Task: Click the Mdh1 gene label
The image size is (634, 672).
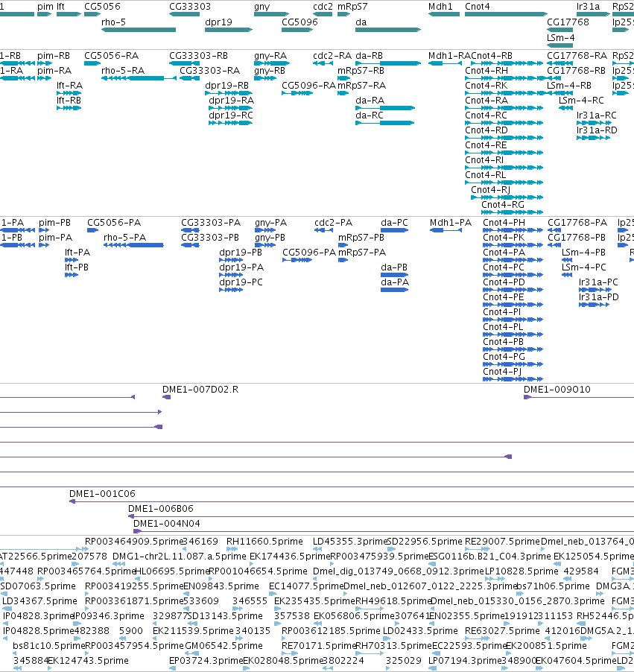Action: pyautogui.click(x=440, y=7)
